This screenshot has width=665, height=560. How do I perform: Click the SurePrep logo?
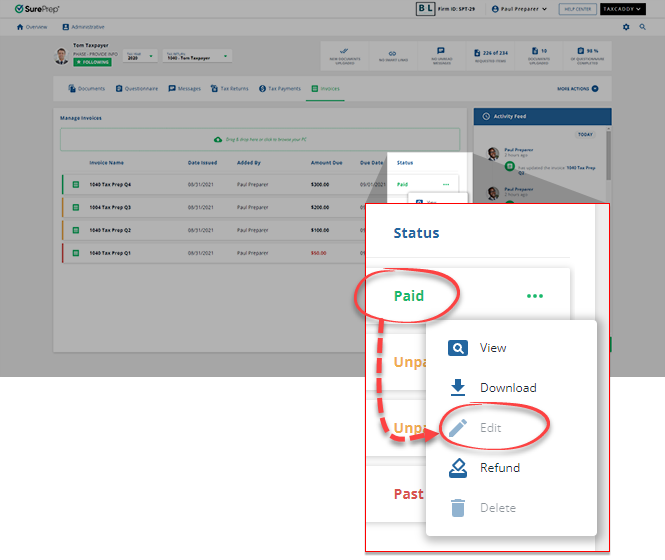[37, 9]
